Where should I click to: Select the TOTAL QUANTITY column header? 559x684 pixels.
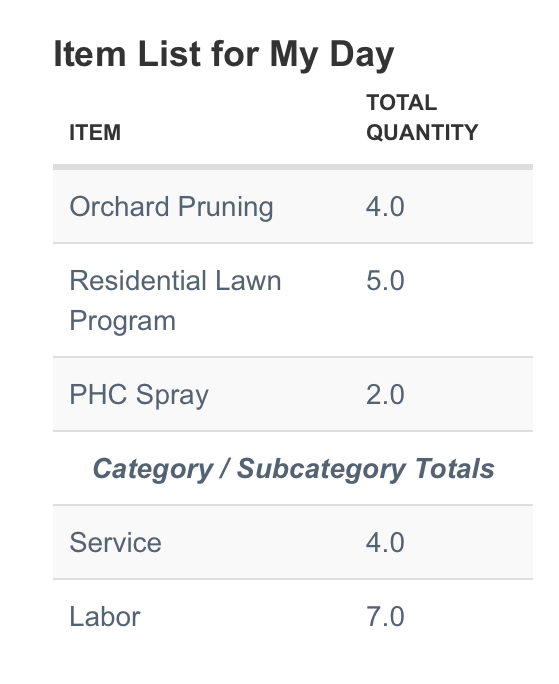coord(422,117)
